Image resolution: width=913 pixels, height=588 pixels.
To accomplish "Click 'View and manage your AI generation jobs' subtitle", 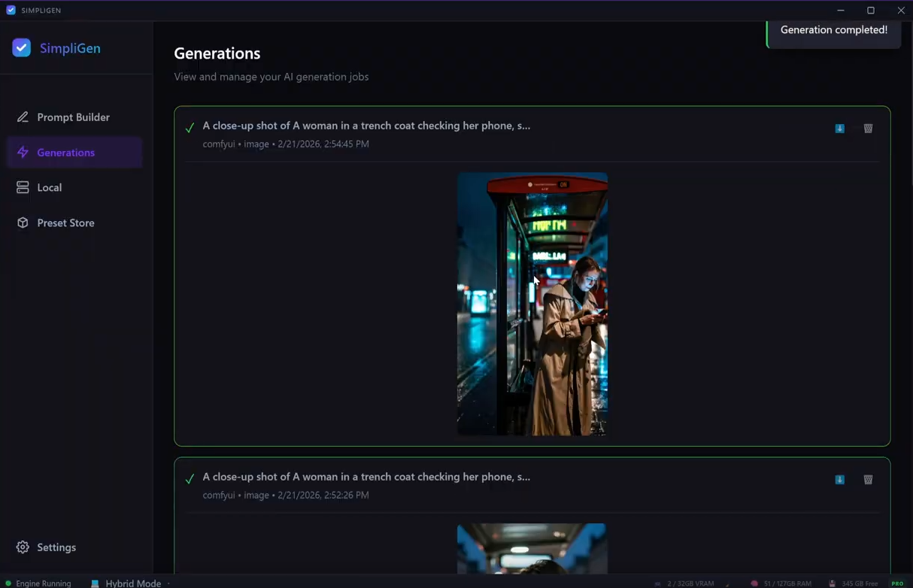I will 271,77.
